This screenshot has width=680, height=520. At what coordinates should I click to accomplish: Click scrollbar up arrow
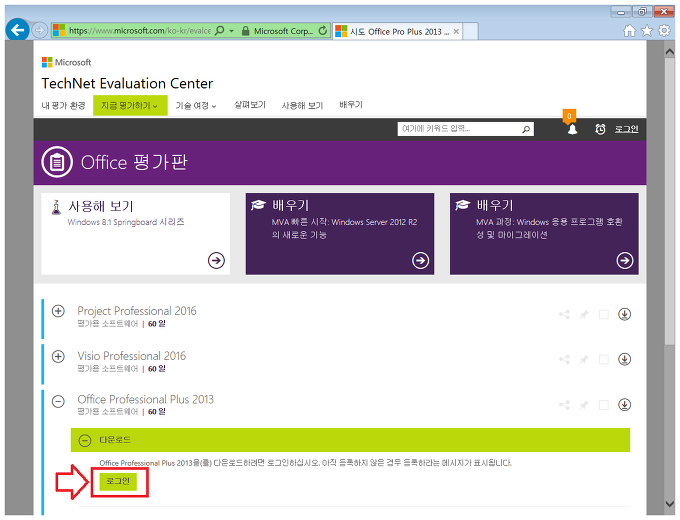669,51
